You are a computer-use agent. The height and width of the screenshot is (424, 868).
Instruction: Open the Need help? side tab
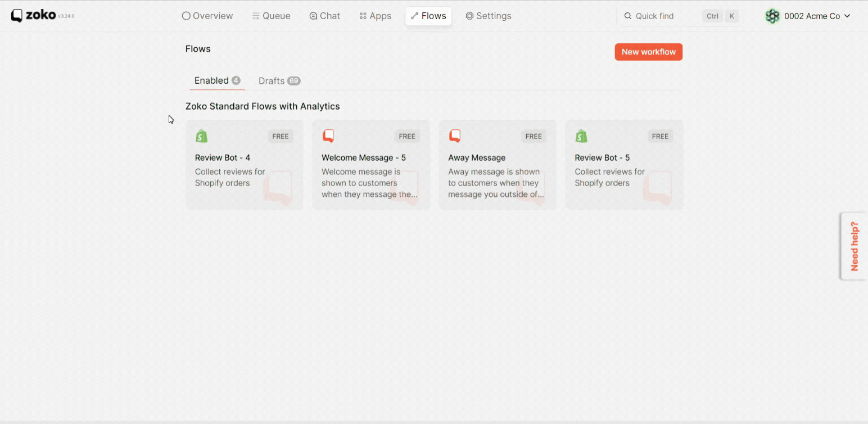[x=855, y=246]
